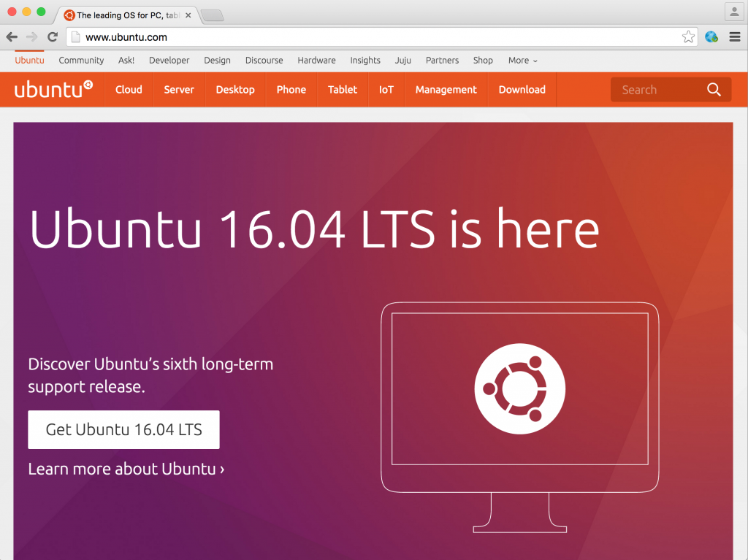The width and height of the screenshot is (748, 560).
Task: Open the Discourse link
Action: pos(264,61)
